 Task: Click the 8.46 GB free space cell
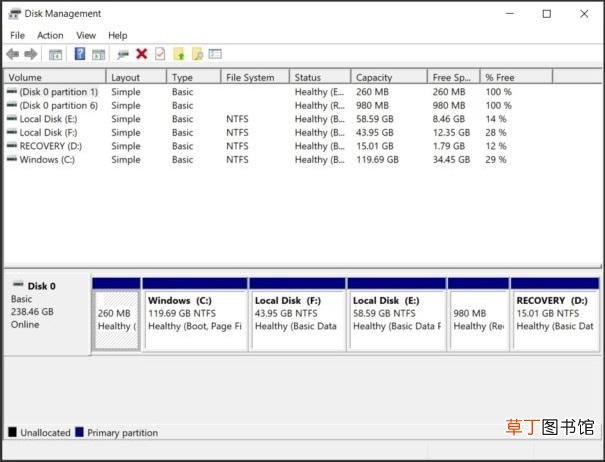click(448, 119)
